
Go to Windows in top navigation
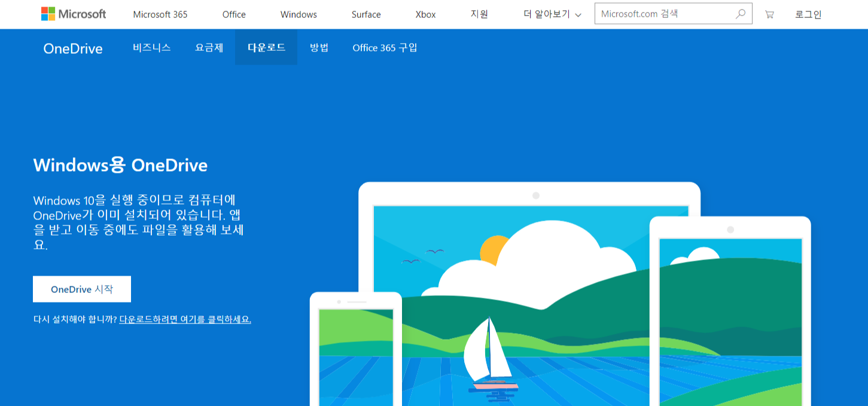pos(299,14)
